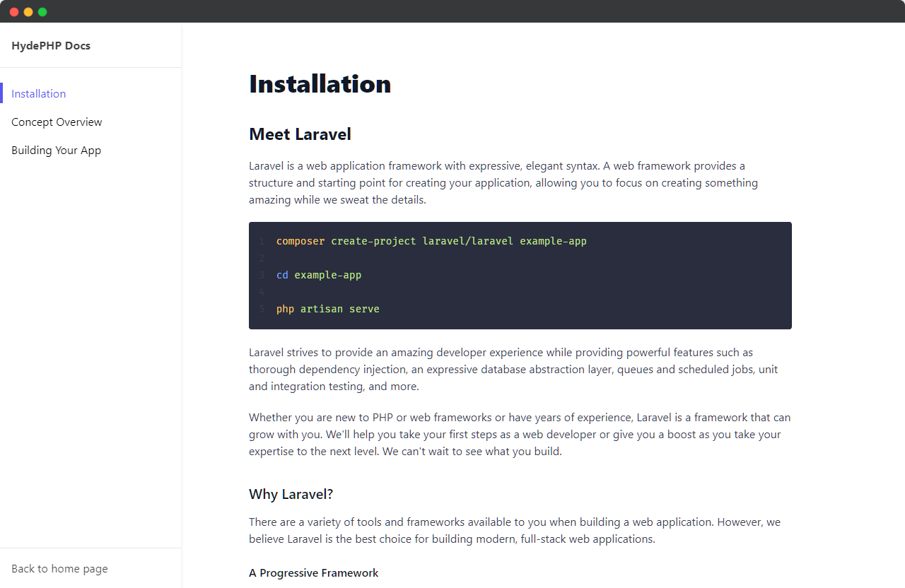
Task: Select the php artisan serve command
Action: pyautogui.click(x=327, y=309)
